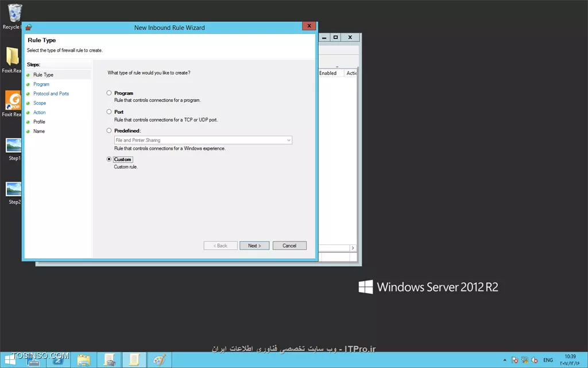This screenshot has width=588, height=368.
Task: Click the wizard title bar firewall icon
Action: (x=29, y=28)
